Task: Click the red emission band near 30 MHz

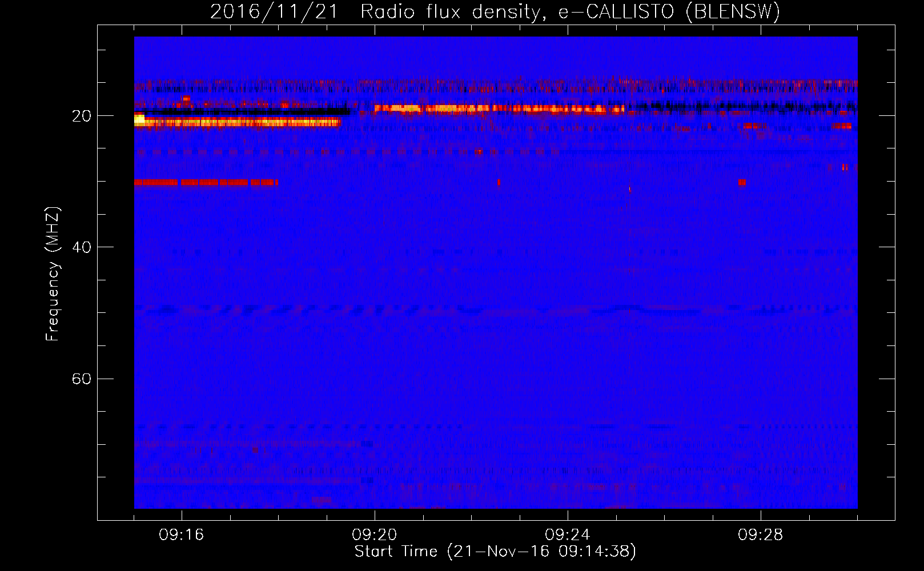Action: pos(206,182)
